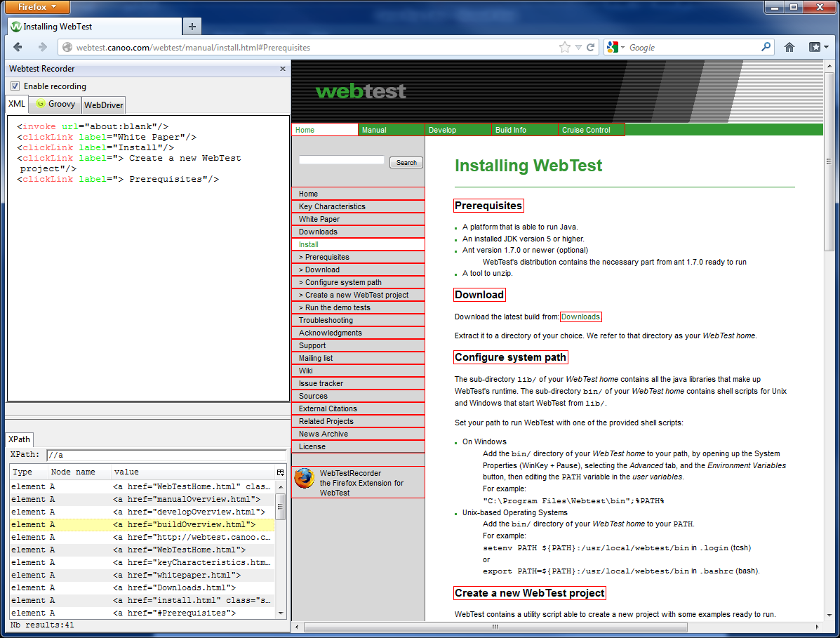This screenshot has width=840, height=638.
Task: Select the manualOverview.html result row
Action: [x=142, y=499]
